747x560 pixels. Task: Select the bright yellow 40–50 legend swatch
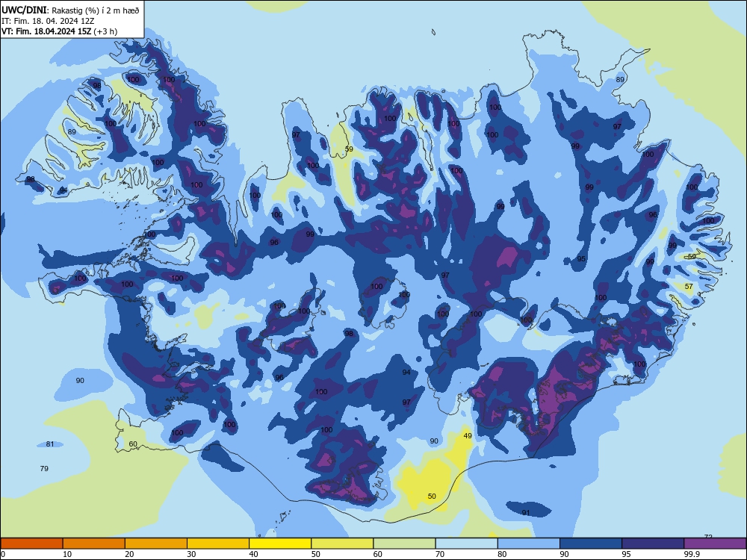[280, 544]
